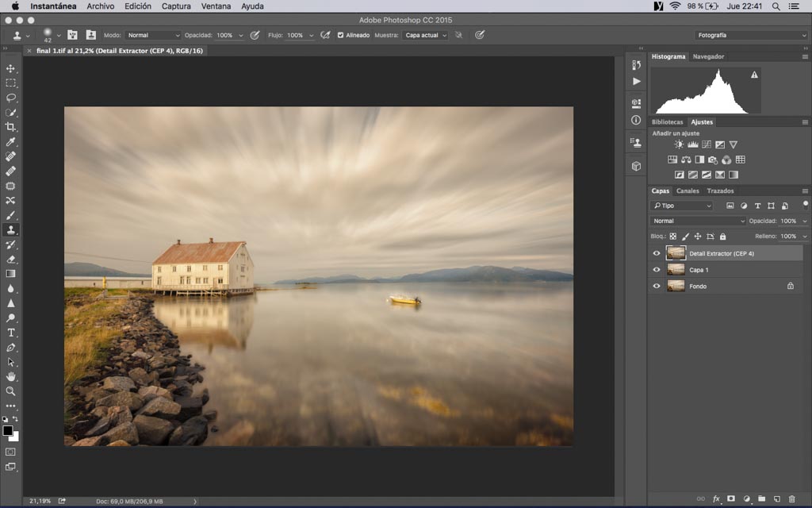The image size is (812, 508).
Task: Select the Crop tool
Action: pyautogui.click(x=10, y=127)
